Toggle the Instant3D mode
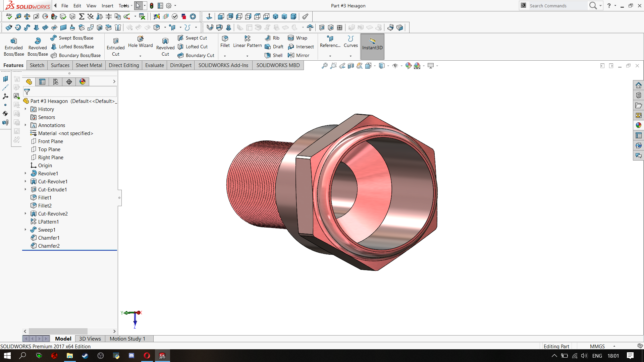The image size is (644, 362). [x=372, y=47]
